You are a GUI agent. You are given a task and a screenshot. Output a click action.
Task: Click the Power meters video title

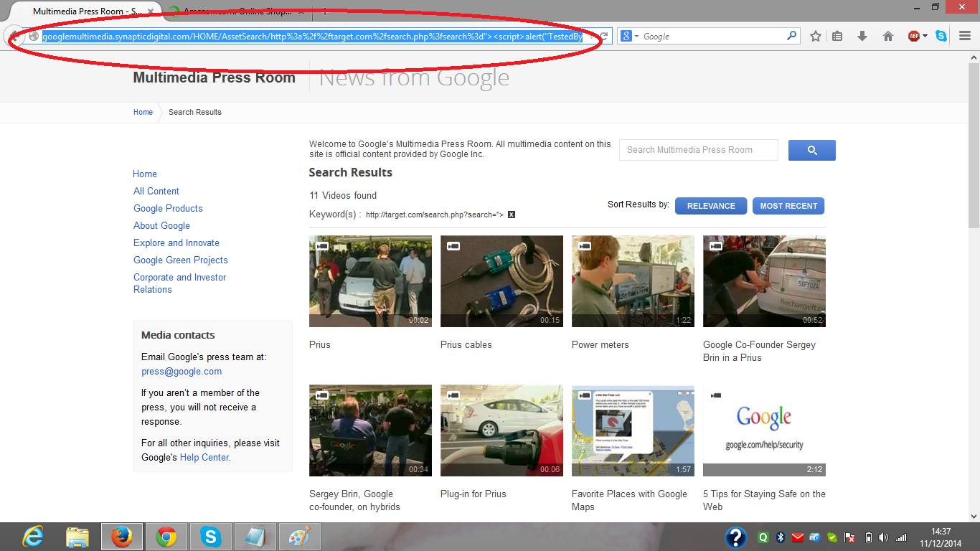tap(600, 344)
